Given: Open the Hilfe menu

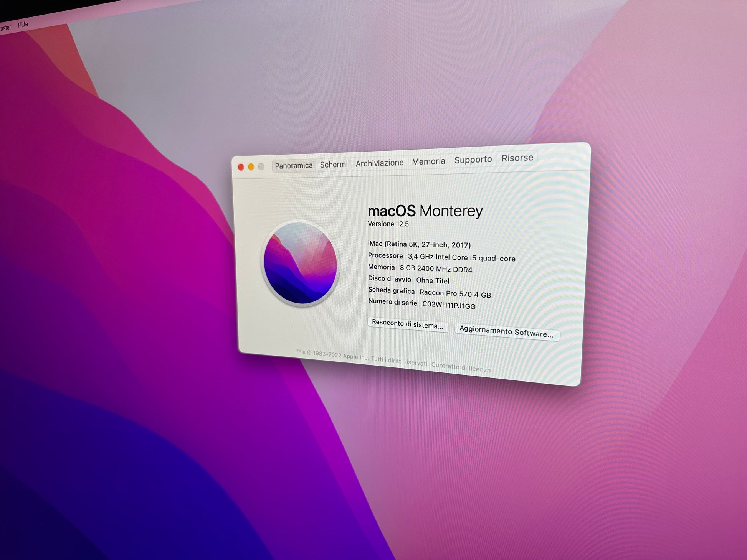Looking at the screenshot, I should (x=23, y=25).
